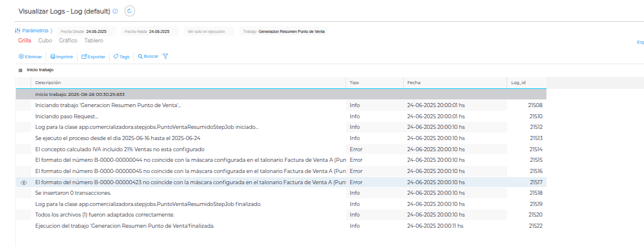Click the Trabajo parameter field

pos(284,31)
